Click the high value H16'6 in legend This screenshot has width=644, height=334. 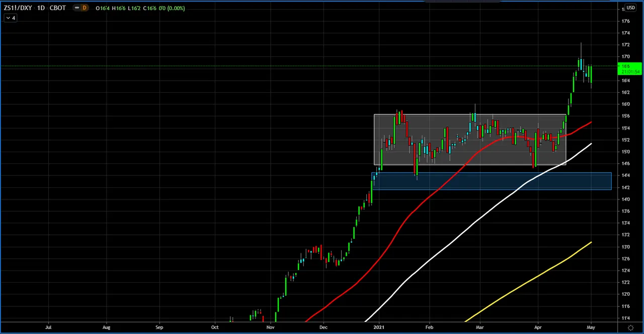[x=119, y=8]
